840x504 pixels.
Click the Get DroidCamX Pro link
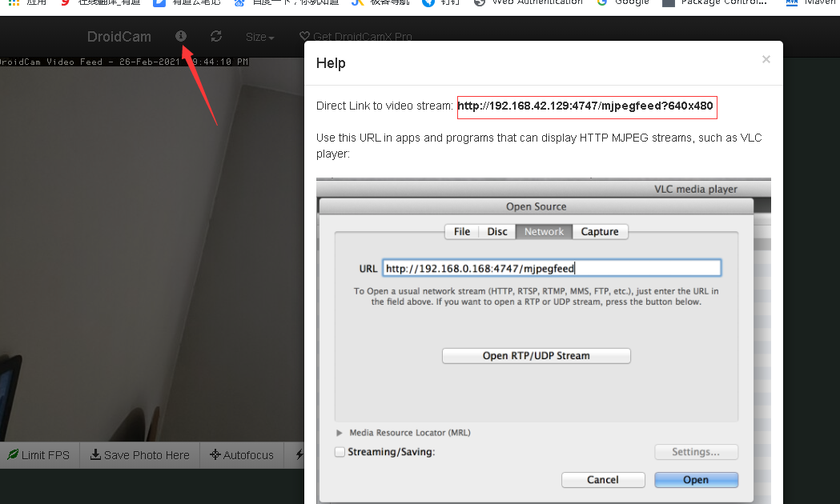pyautogui.click(x=356, y=36)
